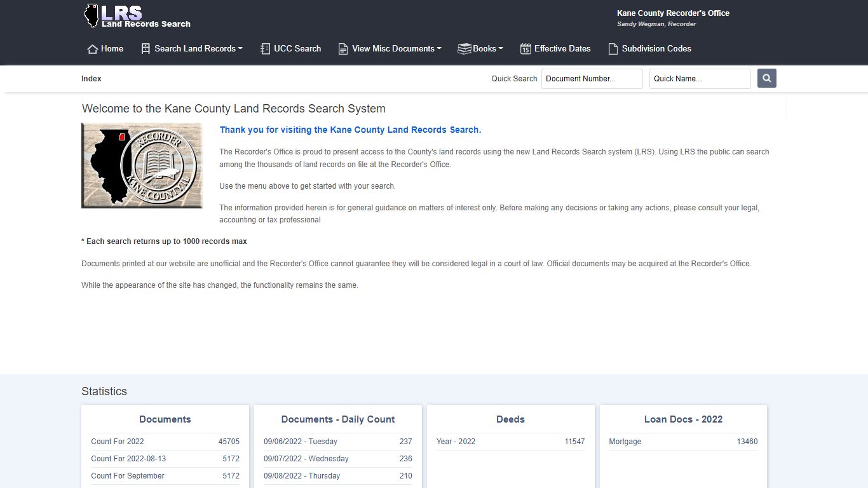Click the Index breadcrumb label

[x=92, y=79]
